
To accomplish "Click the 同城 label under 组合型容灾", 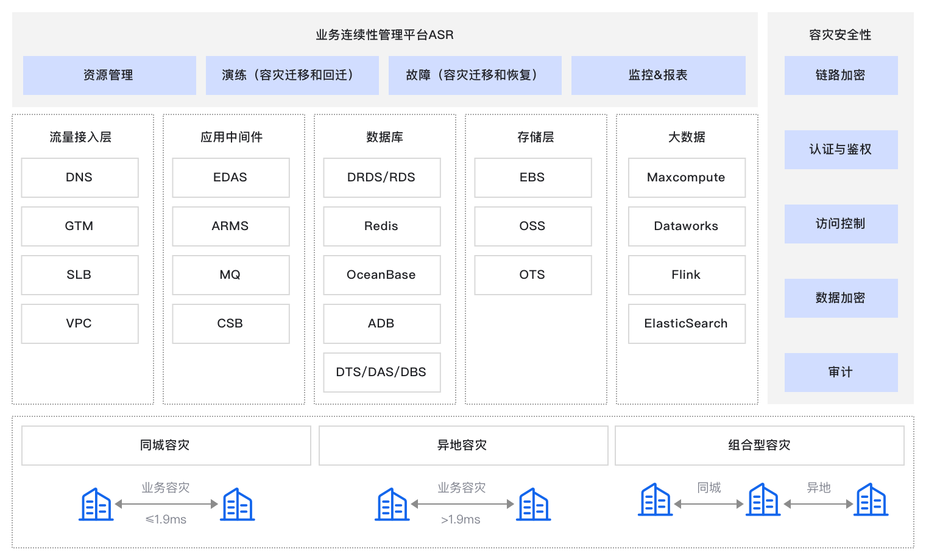I will click(709, 488).
